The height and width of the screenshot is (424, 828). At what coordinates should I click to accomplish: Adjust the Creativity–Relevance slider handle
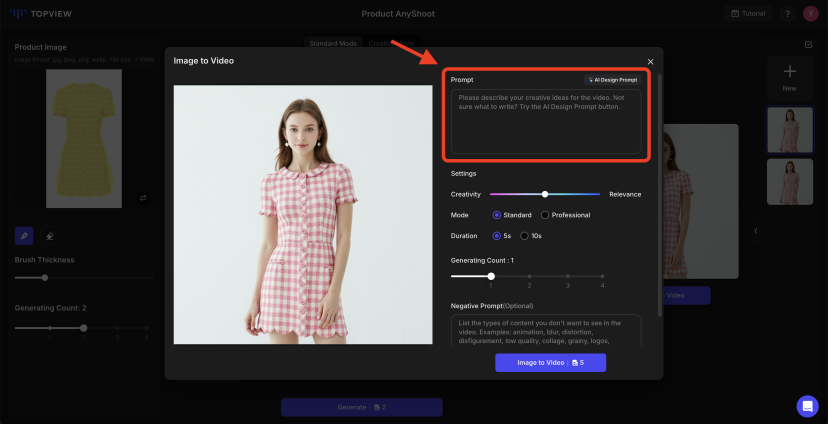coord(545,194)
